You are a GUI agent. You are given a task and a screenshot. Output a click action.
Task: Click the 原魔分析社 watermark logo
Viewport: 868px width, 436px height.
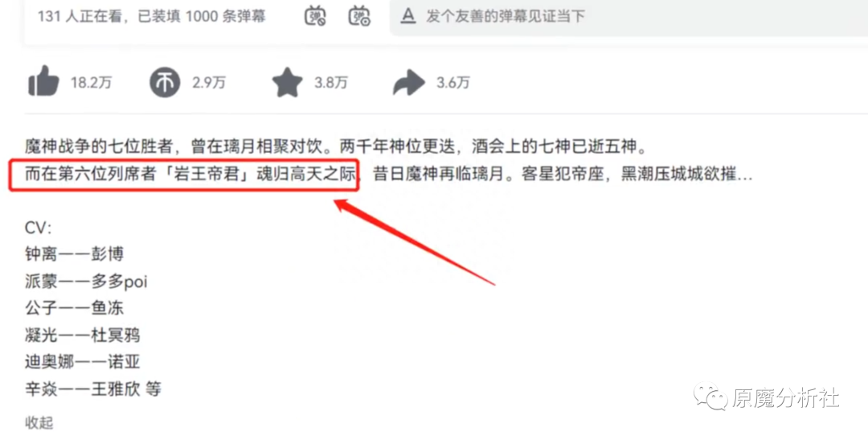click(x=767, y=397)
